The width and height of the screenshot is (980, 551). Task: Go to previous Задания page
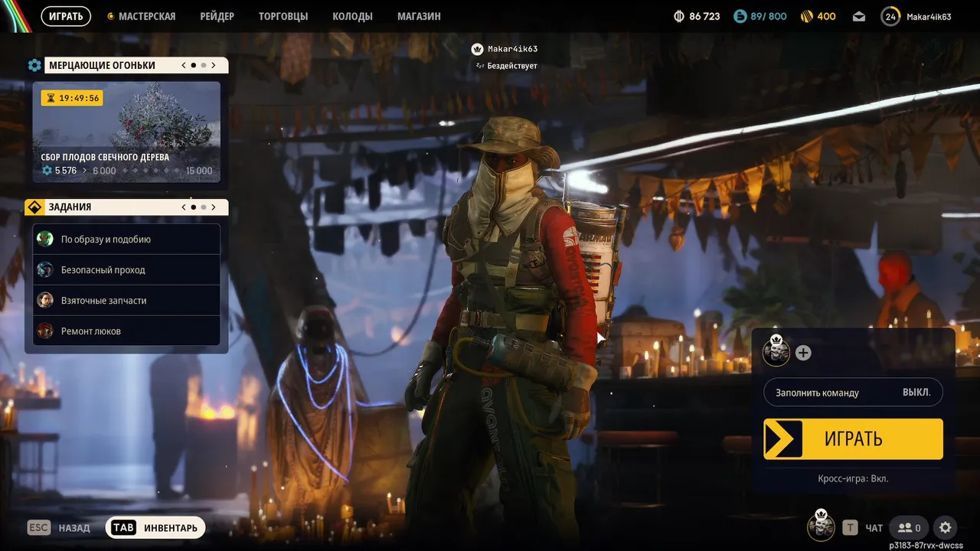click(x=184, y=207)
